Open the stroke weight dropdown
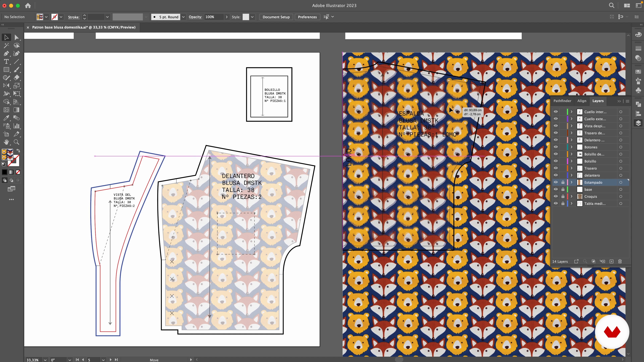Image resolution: width=644 pixels, height=362 pixels. pos(107,17)
